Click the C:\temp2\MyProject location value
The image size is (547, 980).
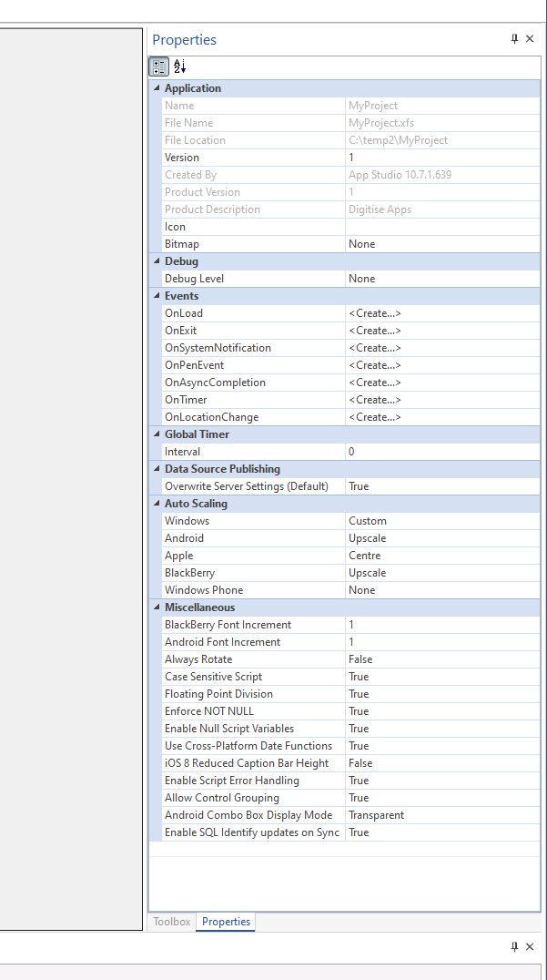[399, 140]
